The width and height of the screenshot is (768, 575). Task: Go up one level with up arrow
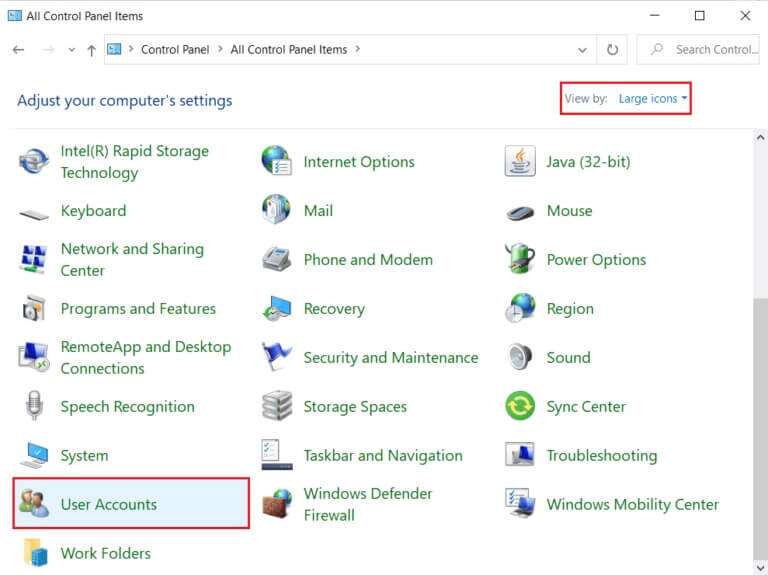click(x=91, y=50)
